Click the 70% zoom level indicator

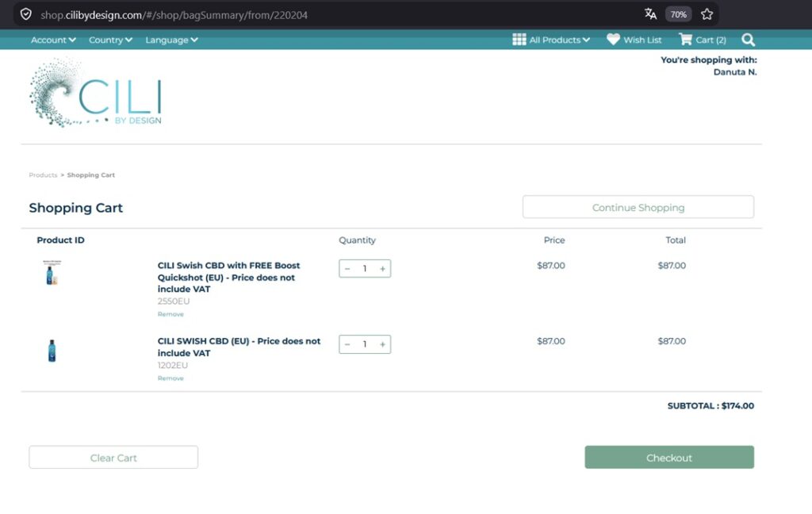679,14
